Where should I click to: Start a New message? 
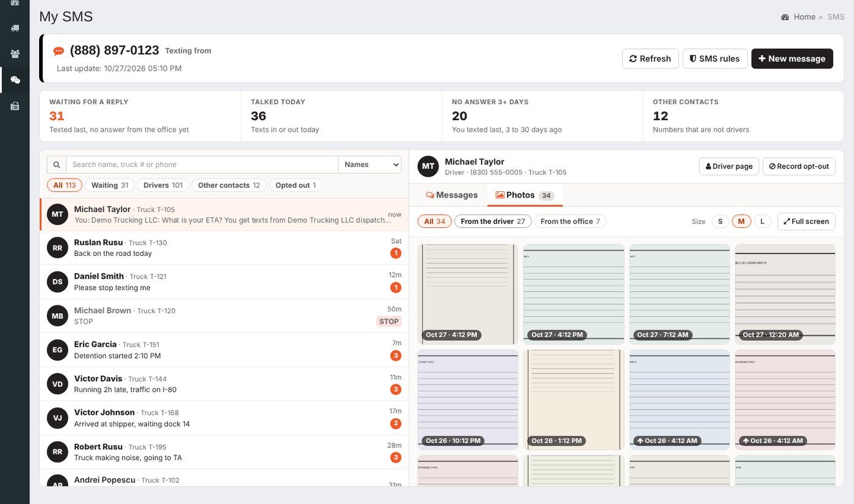(x=792, y=59)
